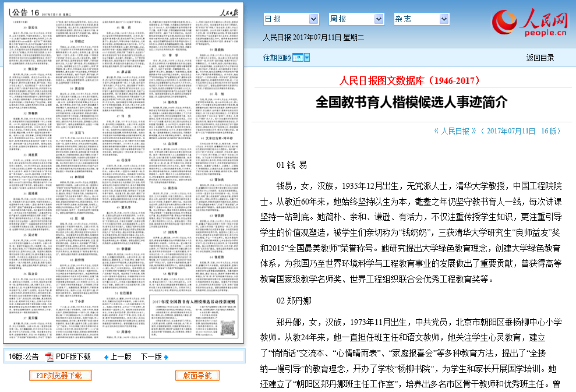The width and height of the screenshot is (576, 392).
Task: Click the right arrow beside 下一版
Action: 167,357
